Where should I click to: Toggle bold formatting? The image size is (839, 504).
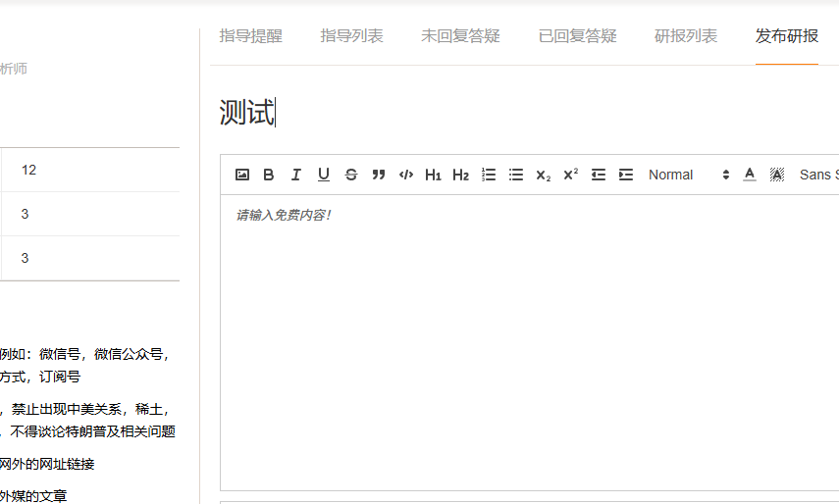pyautogui.click(x=269, y=175)
